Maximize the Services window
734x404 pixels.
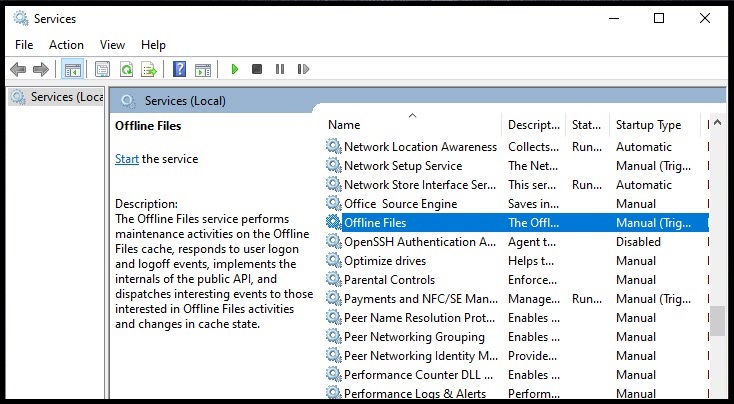[659, 18]
